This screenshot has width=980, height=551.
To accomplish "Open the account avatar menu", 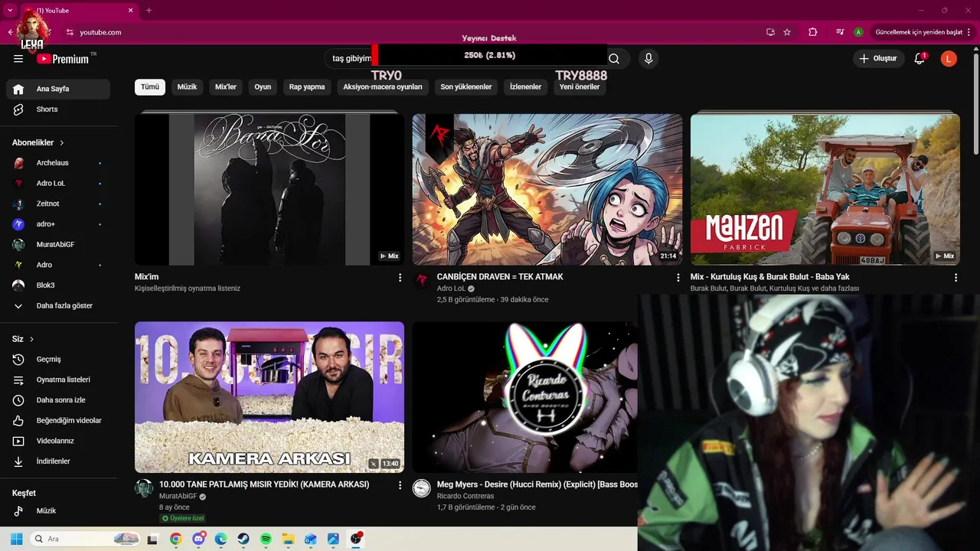I will (x=949, y=58).
